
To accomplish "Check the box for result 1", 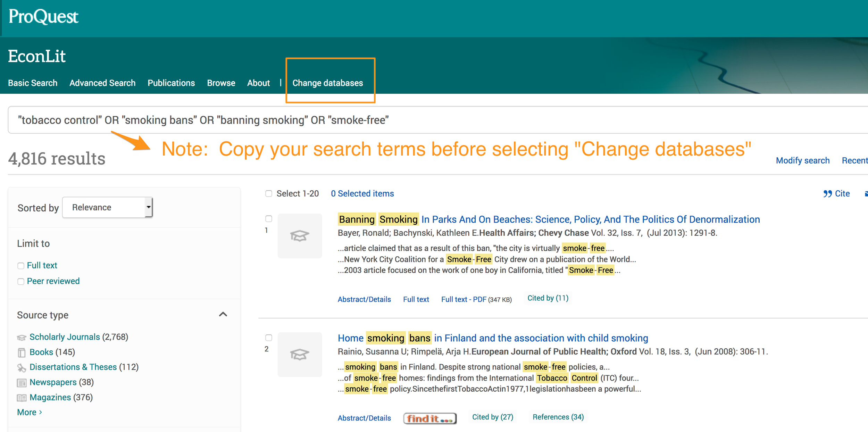I will pyautogui.click(x=269, y=218).
